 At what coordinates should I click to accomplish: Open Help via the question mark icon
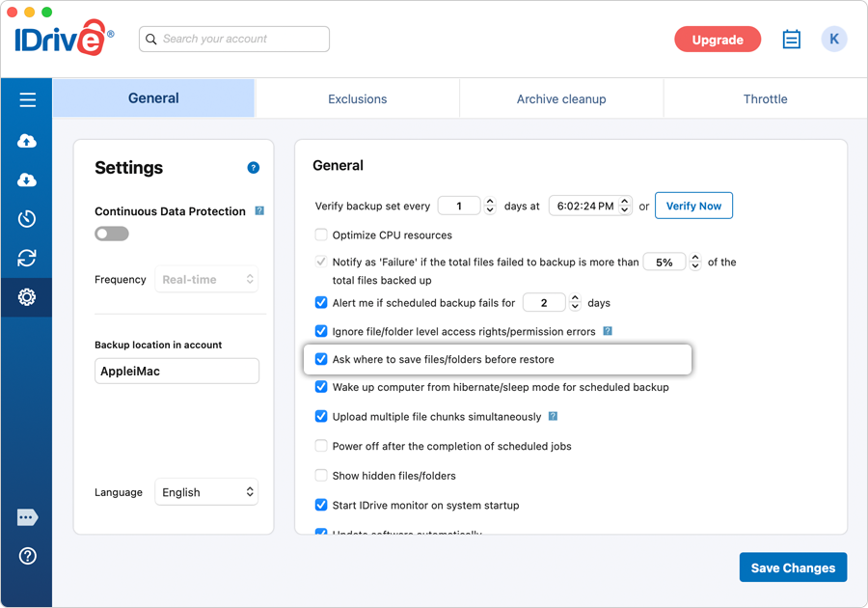(x=26, y=556)
